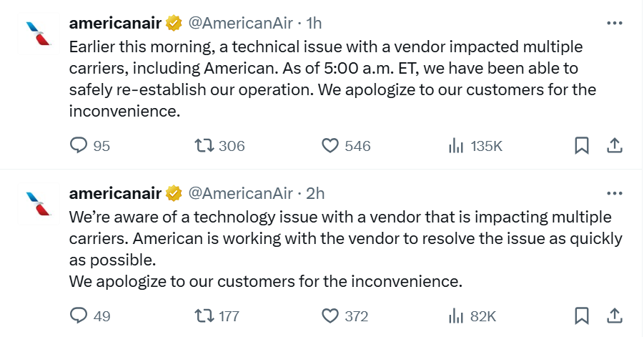Reply to the 2h technology issue tweet
This screenshot has width=644, height=337.
coord(79,316)
